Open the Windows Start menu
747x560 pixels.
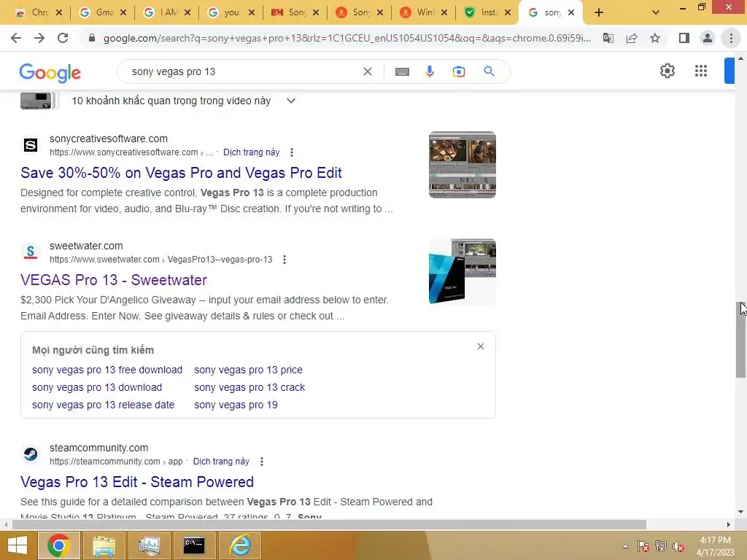[18, 545]
